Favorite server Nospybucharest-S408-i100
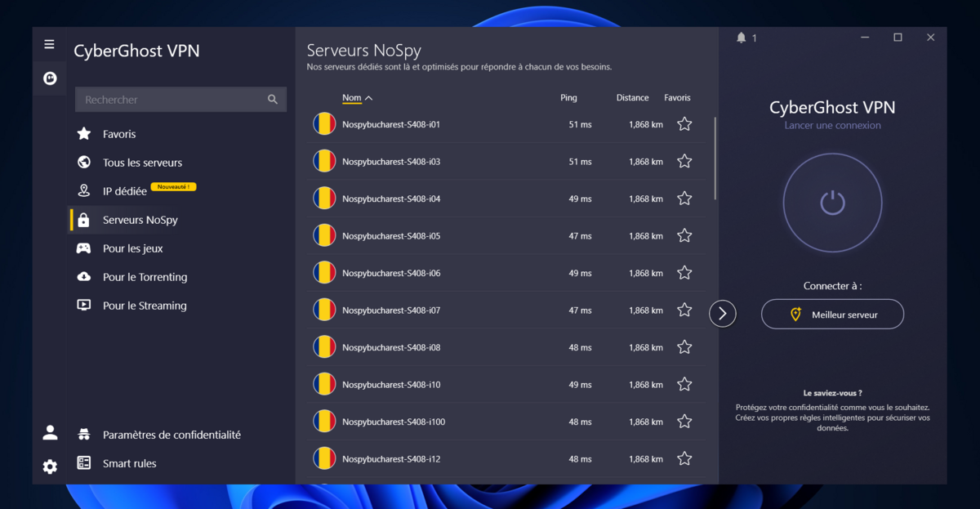The width and height of the screenshot is (980, 509). (684, 422)
